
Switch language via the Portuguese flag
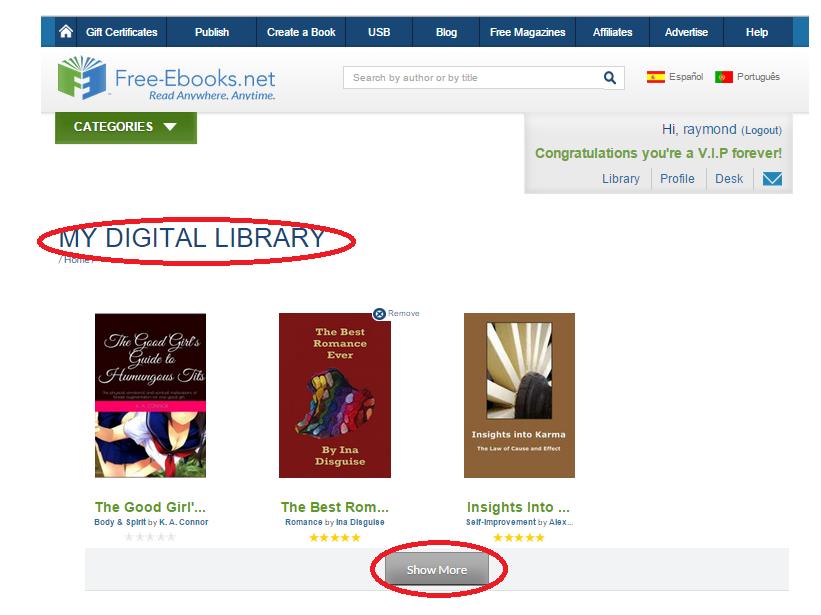tap(724, 77)
